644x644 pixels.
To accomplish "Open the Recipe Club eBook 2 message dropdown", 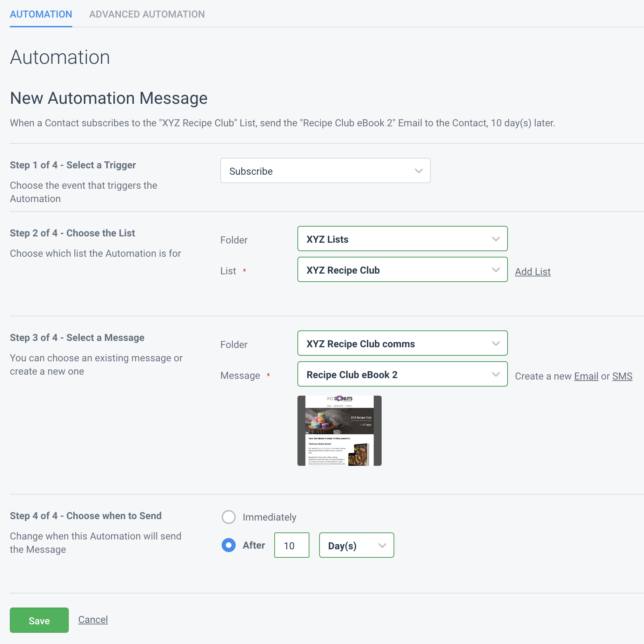I will (402, 374).
